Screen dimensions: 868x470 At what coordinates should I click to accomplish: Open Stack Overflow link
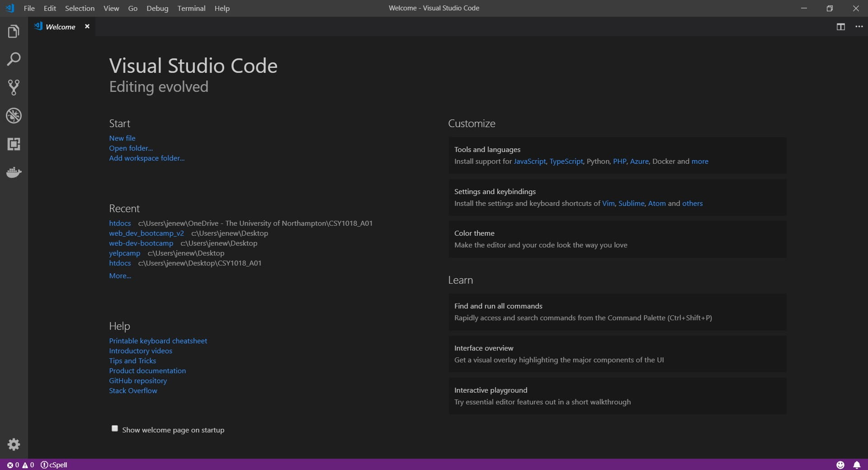(x=133, y=390)
